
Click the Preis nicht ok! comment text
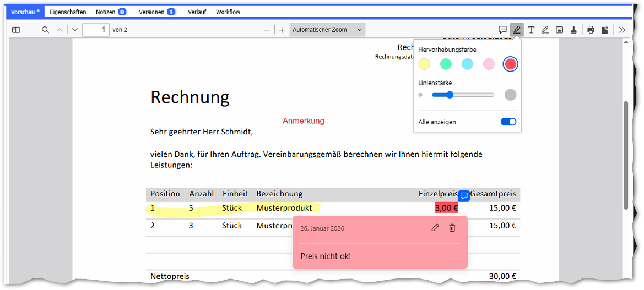click(326, 256)
